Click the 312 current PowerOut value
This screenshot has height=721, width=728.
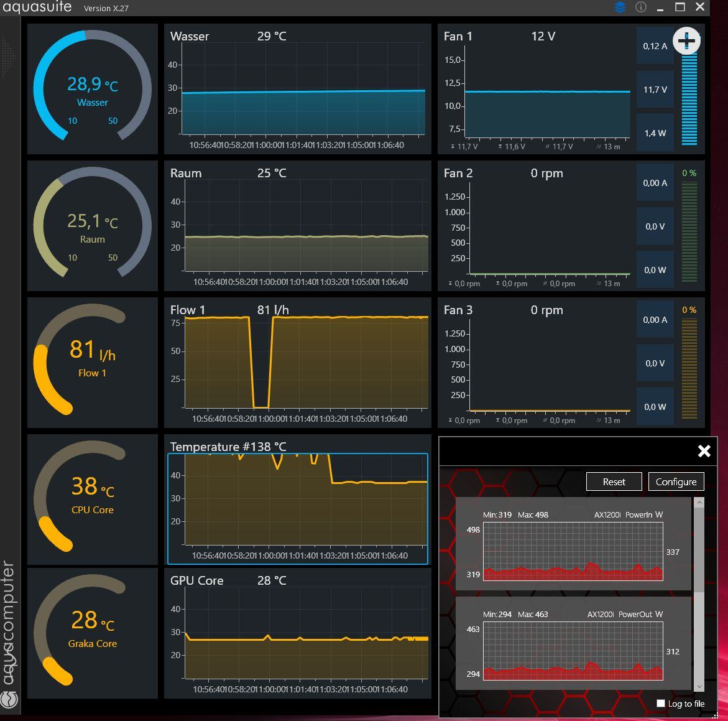pos(673,651)
